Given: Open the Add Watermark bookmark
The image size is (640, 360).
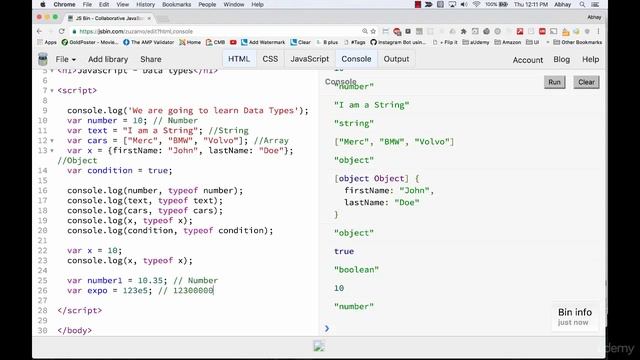Looking at the screenshot, I should pyautogui.click(x=263, y=42).
